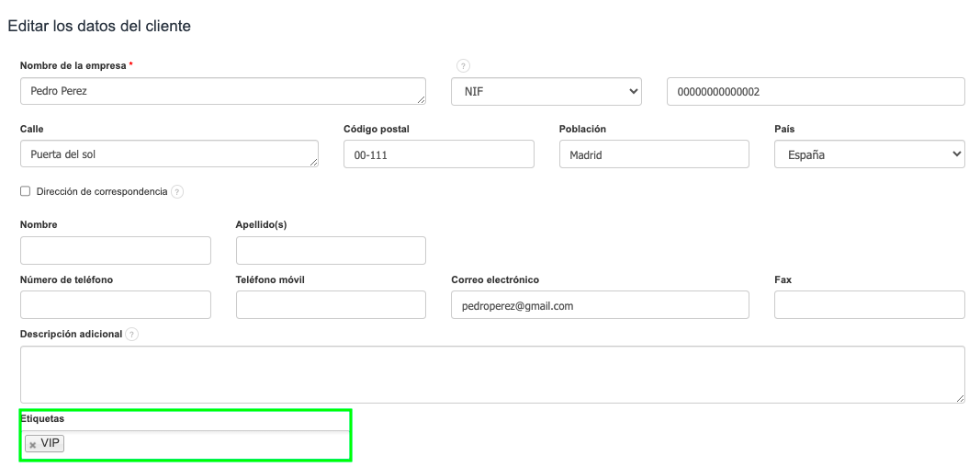Open the help icon next to Descripción adicional
The image size is (980, 467).
(131, 335)
